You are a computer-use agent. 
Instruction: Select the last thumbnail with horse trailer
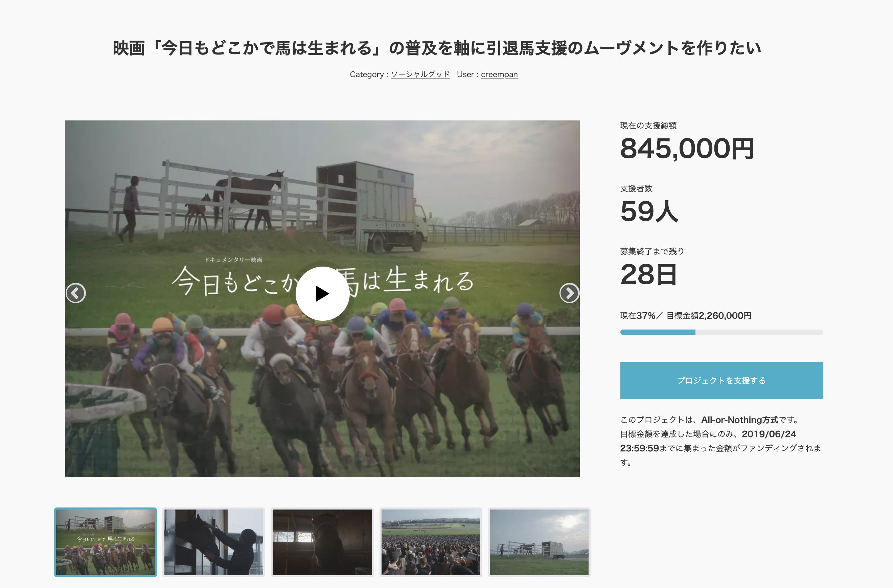tap(539, 542)
